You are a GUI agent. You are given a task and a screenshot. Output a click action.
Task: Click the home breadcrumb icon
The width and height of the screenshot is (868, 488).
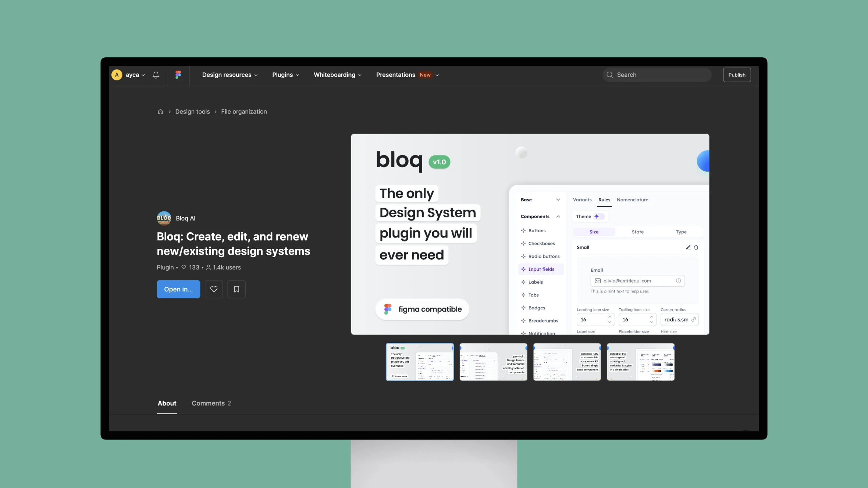click(160, 111)
